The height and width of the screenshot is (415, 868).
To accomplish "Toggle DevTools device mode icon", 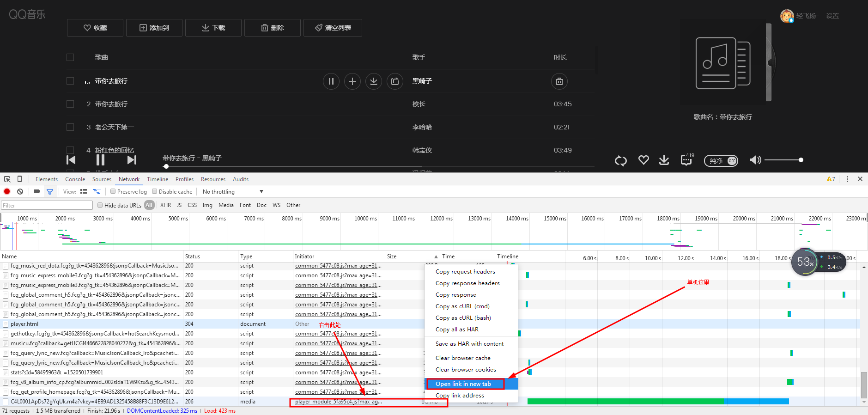I will [x=19, y=179].
